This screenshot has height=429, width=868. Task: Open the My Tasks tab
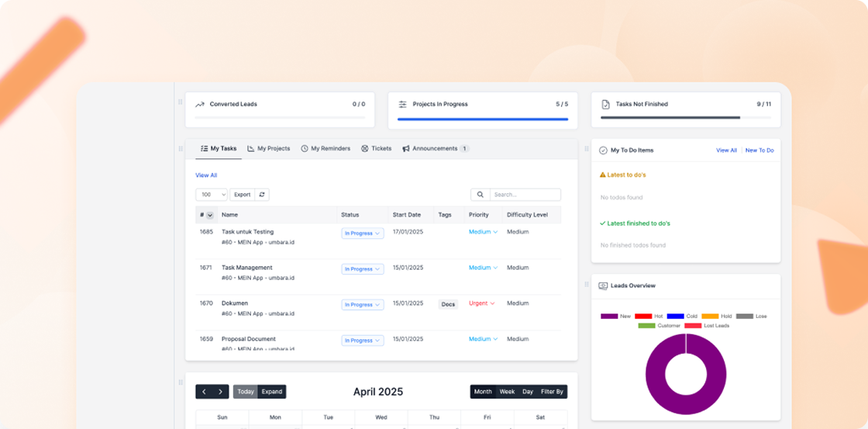pos(219,148)
